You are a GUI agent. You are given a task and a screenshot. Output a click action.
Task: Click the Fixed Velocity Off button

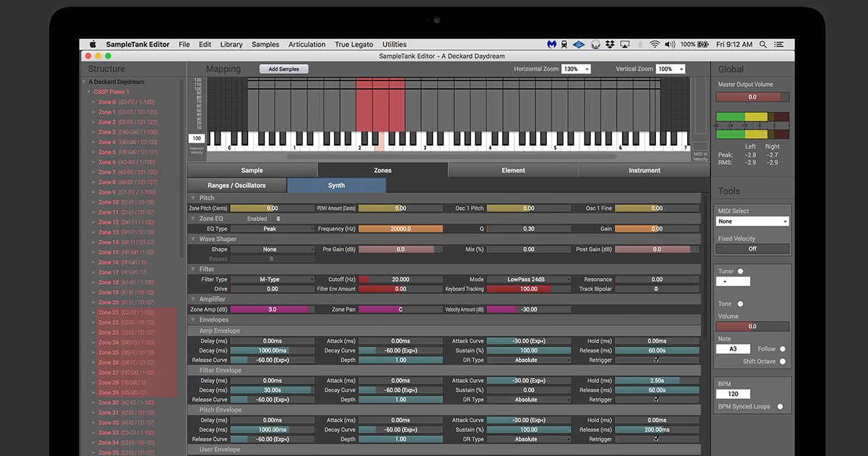pyautogui.click(x=752, y=248)
